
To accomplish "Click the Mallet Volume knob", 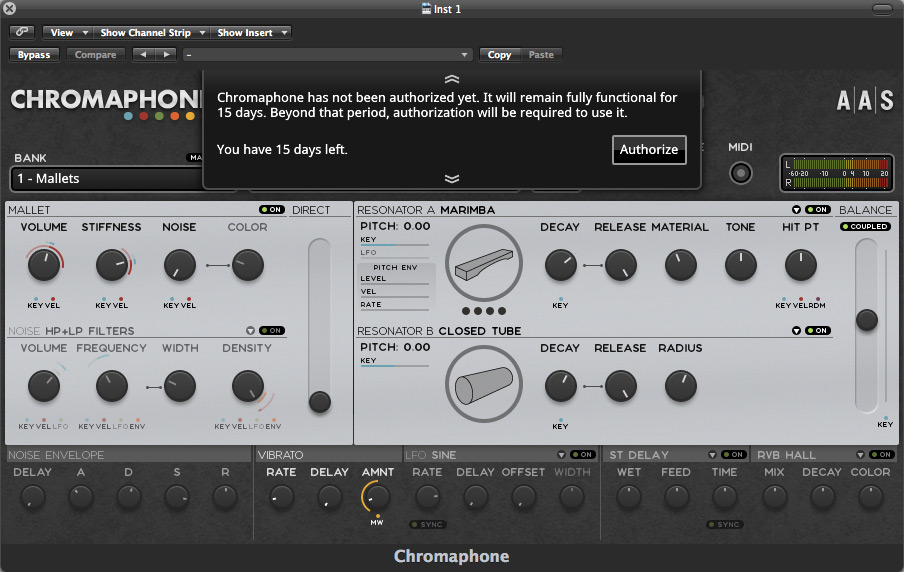I will click(44, 265).
